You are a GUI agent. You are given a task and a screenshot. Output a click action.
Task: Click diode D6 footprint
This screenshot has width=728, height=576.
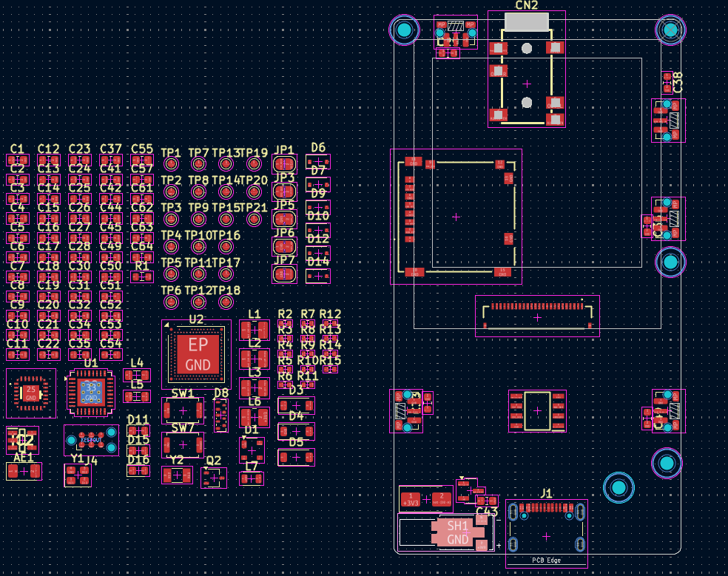318,161
